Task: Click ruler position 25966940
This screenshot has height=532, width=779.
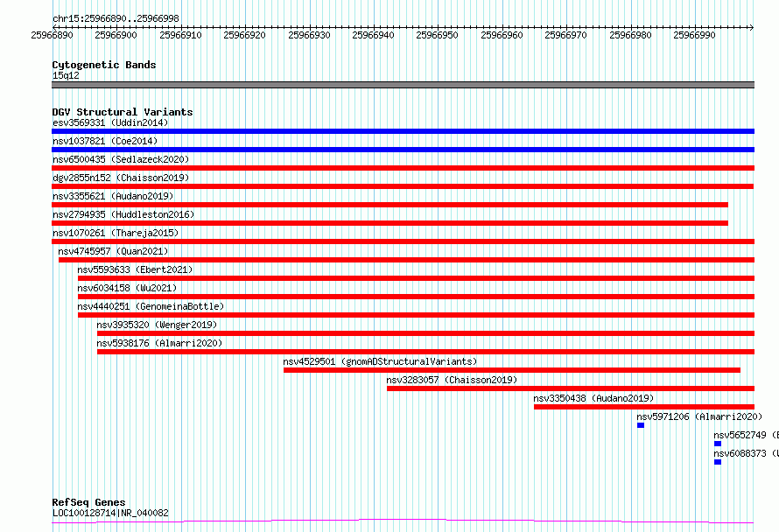Action: point(373,35)
